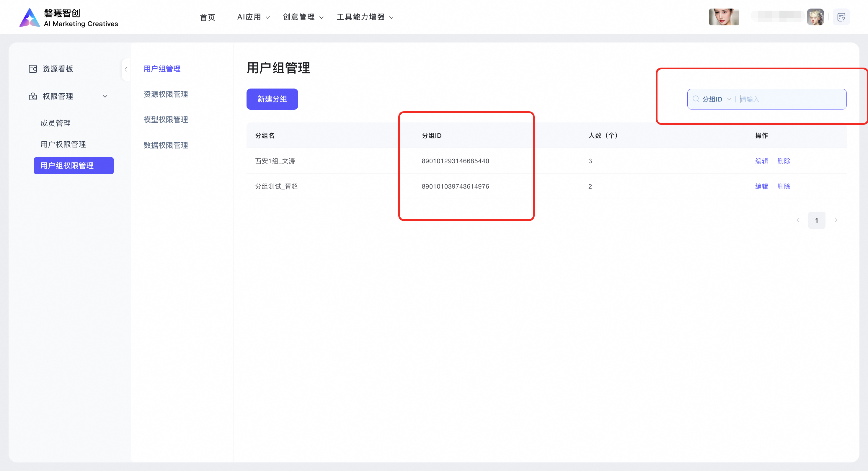
Task: Click the 磐曦智创 logo icon
Action: [x=30, y=17]
